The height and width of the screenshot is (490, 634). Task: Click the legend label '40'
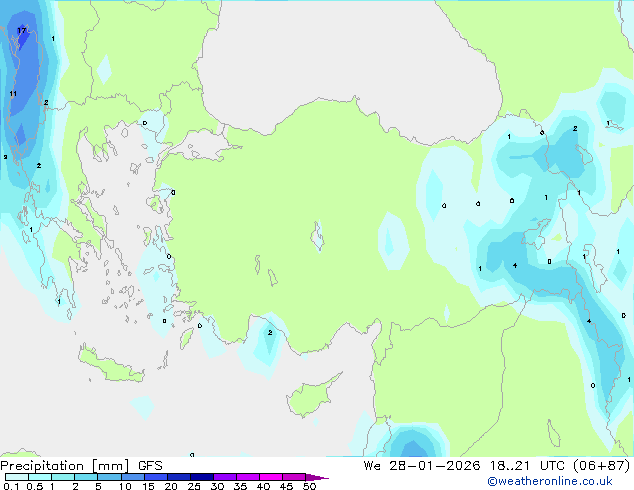[x=263, y=486]
